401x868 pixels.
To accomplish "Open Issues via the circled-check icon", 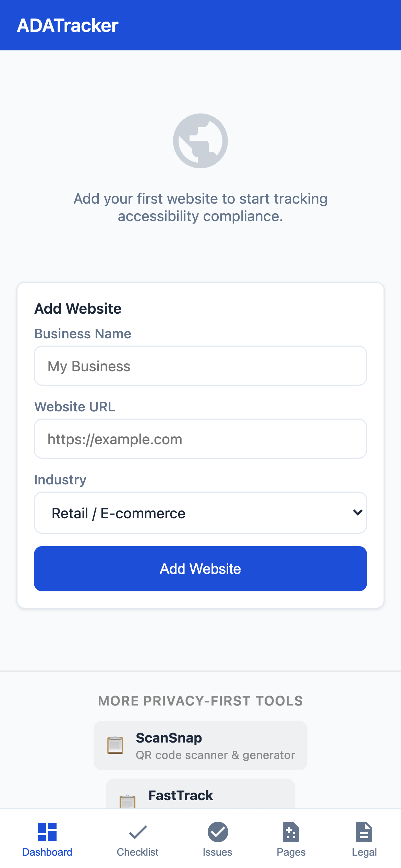I will pyautogui.click(x=218, y=832).
